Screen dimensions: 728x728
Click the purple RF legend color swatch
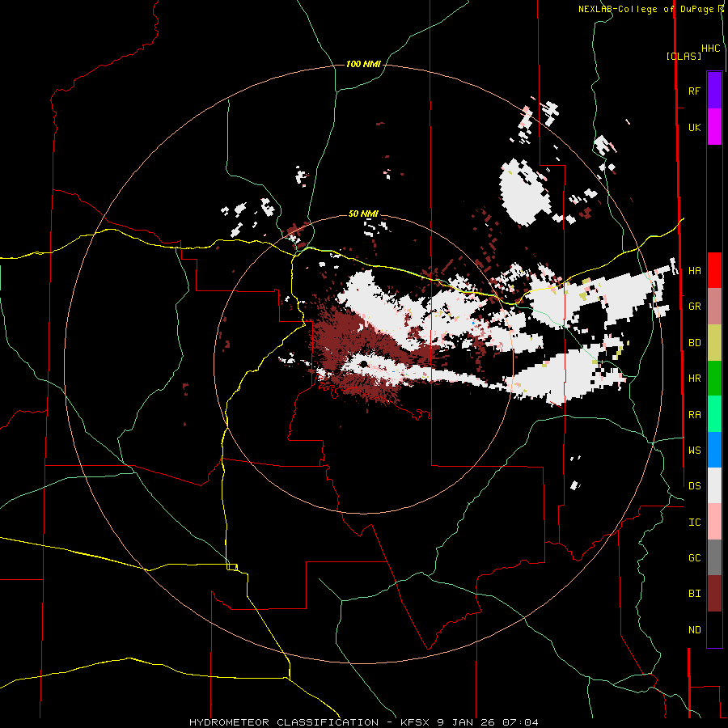click(714, 91)
